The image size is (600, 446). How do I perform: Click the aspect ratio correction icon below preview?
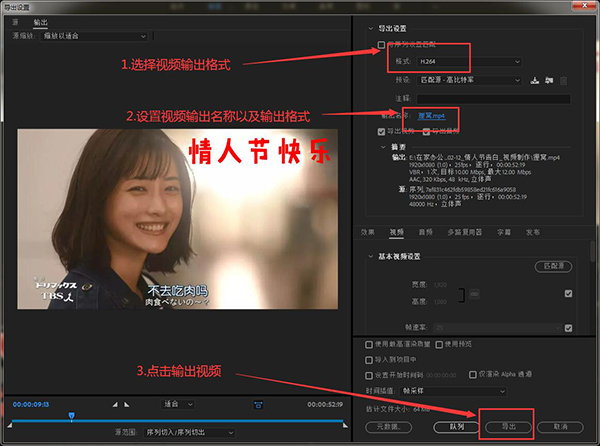click(x=258, y=405)
